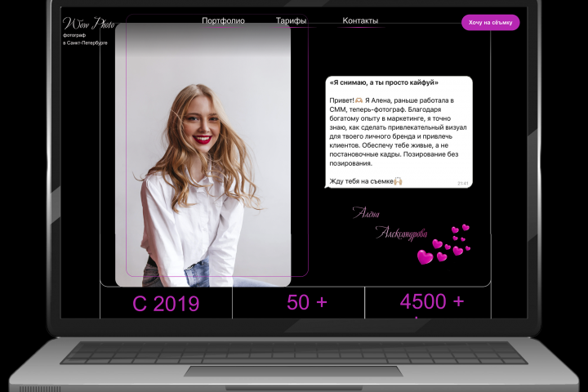Viewport: 588px width, 392px height.
Task: Click the Wow Photo logo
Action: [x=88, y=24]
